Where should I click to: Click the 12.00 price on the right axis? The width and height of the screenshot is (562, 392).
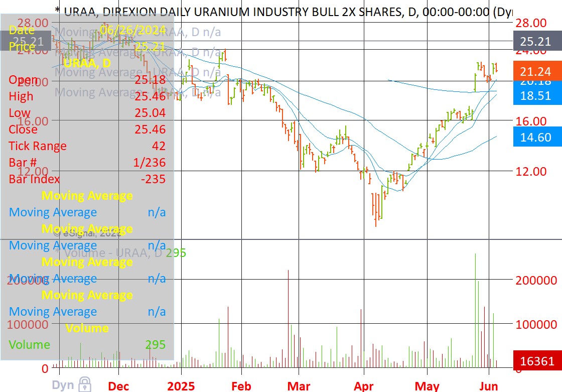(531, 171)
